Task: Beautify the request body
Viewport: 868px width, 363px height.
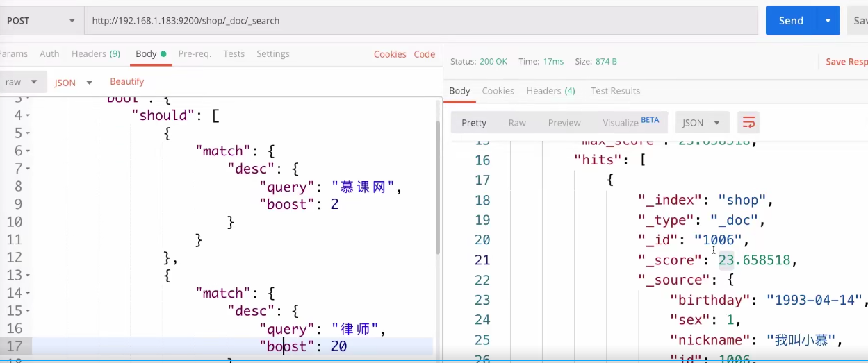Action: 127,82
